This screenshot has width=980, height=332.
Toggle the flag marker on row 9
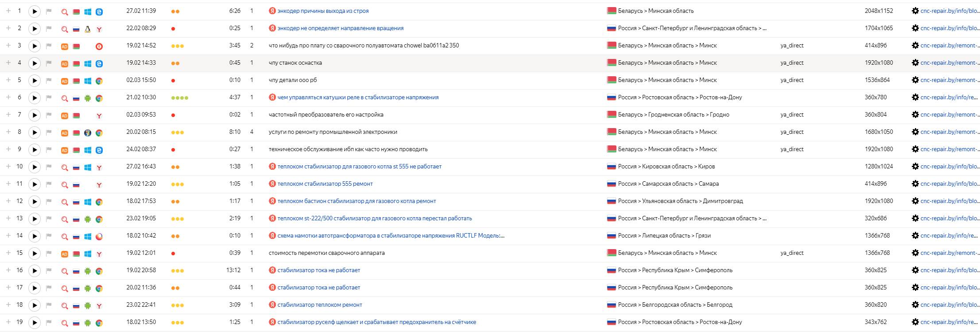pos(49,150)
